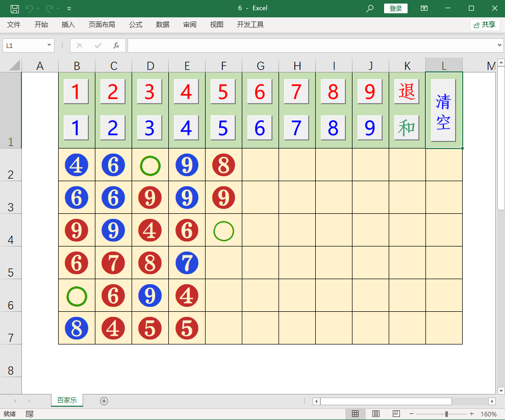
Task: Select the 百家乐 sheet tab
Action: point(67,401)
